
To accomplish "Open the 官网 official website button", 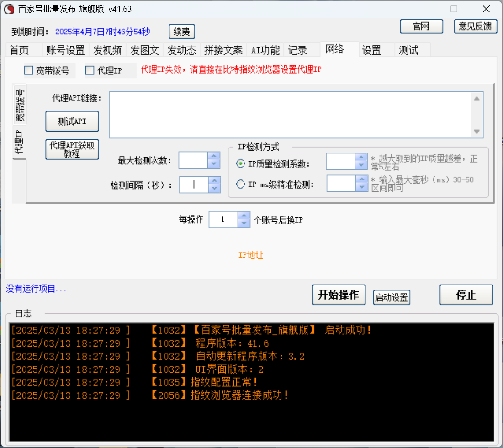I will (421, 26).
